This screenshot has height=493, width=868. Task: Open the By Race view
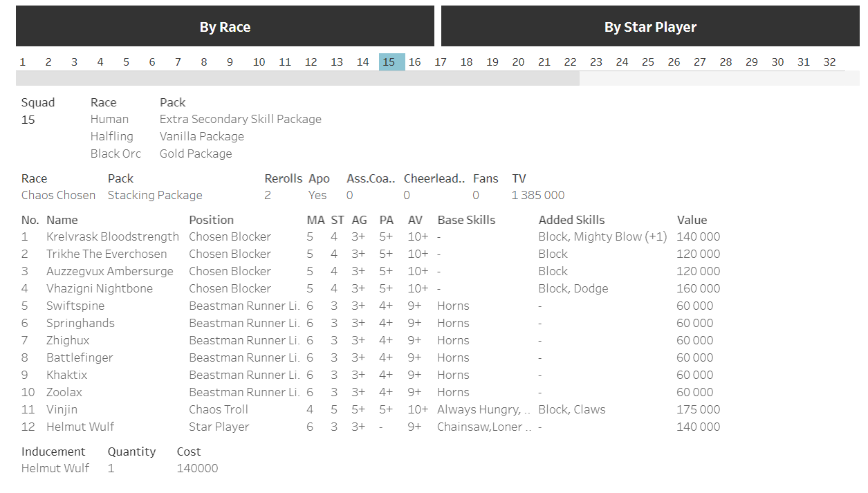pyautogui.click(x=225, y=27)
